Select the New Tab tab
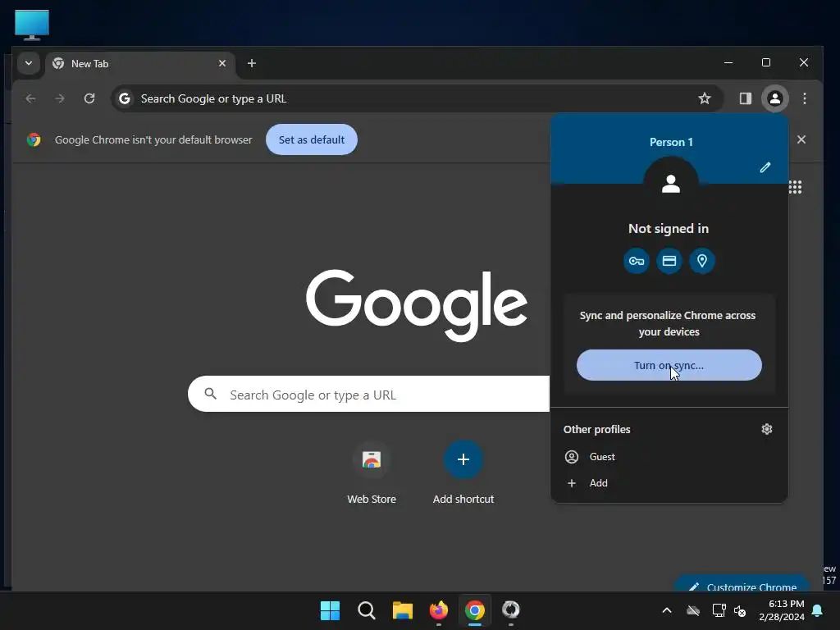The image size is (840, 630). [x=140, y=64]
